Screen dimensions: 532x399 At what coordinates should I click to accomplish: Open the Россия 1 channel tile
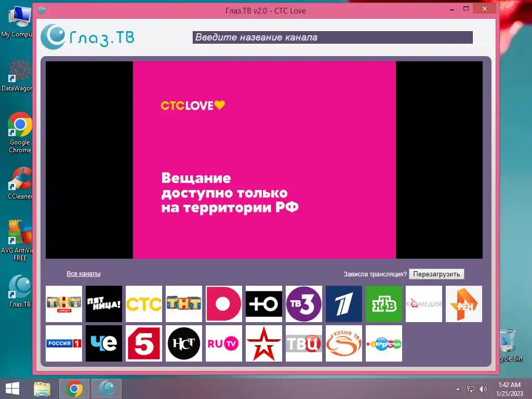tap(64, 343)
